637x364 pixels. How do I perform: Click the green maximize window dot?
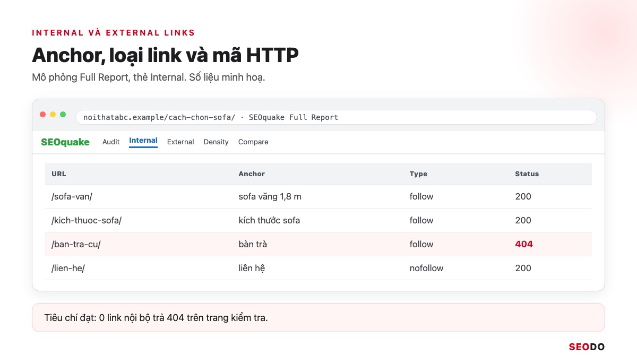63,115
